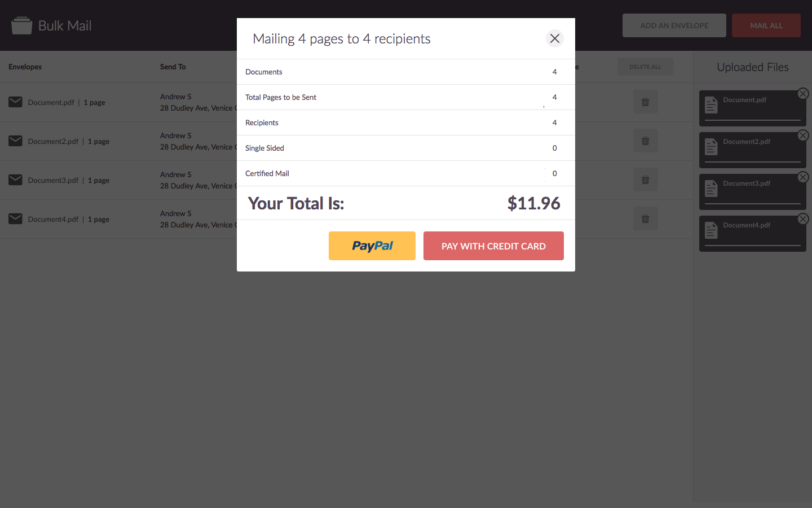Click Add an Envelope button

[674, 25]
